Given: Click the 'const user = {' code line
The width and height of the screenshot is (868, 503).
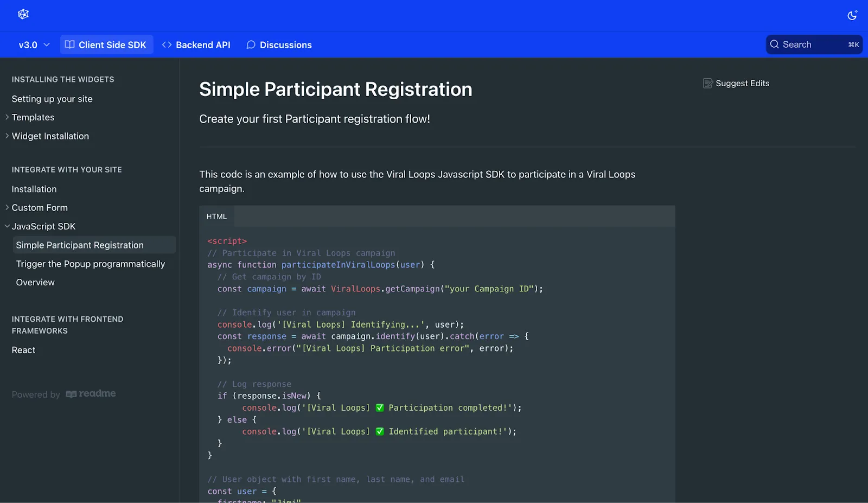Looking at the screenshot, I should [242, 491].
